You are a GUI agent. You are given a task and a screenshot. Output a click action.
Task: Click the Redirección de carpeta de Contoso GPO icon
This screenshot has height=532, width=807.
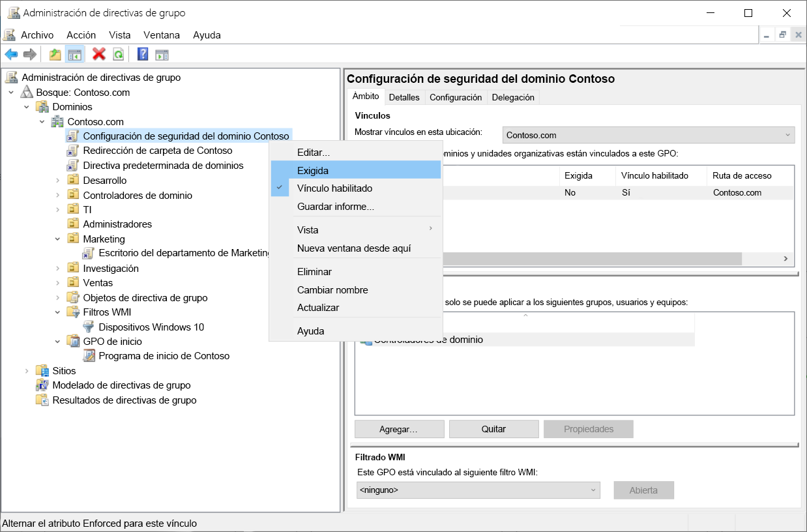[72, 151]
